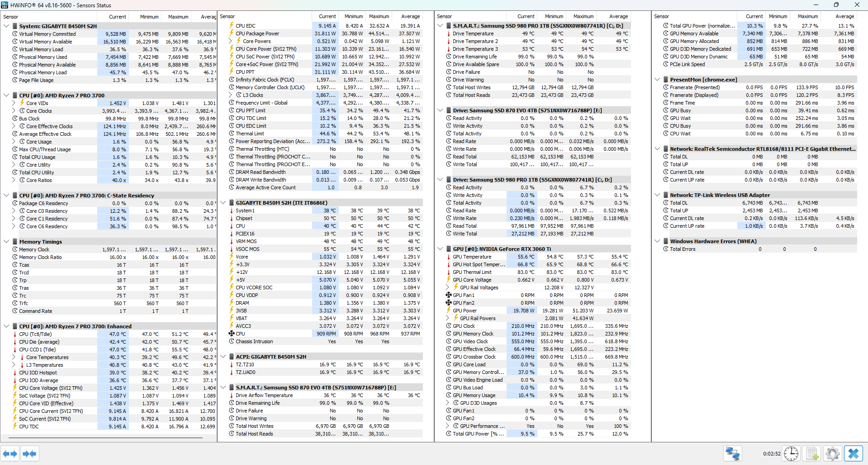Click second panel's Current column header

[324, 16]
